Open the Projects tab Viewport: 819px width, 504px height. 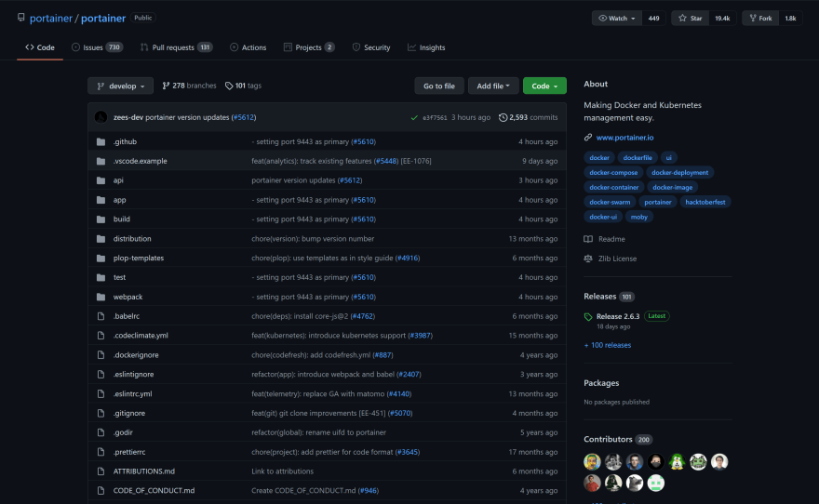tap(309, 47)
